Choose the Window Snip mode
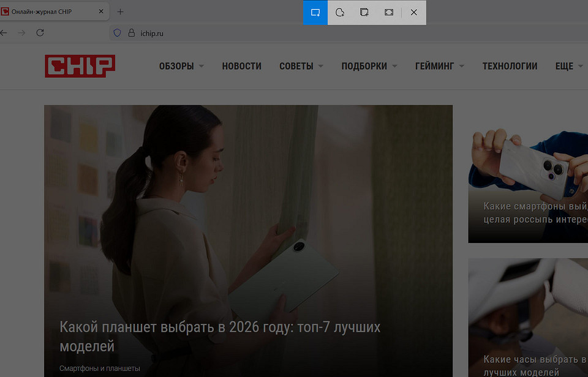Screen dimensions: 588x377 click(364, 12)
